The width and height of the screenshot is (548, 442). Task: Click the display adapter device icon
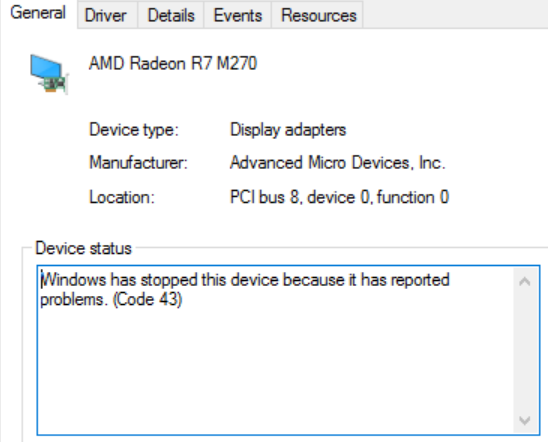click(x=49, y=74)
